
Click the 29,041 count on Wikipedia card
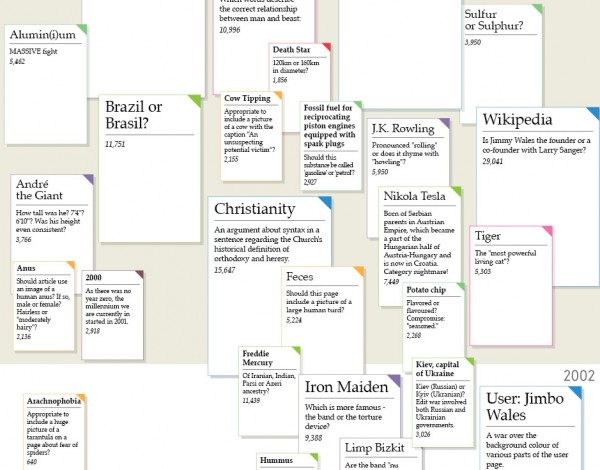(493, 161)
